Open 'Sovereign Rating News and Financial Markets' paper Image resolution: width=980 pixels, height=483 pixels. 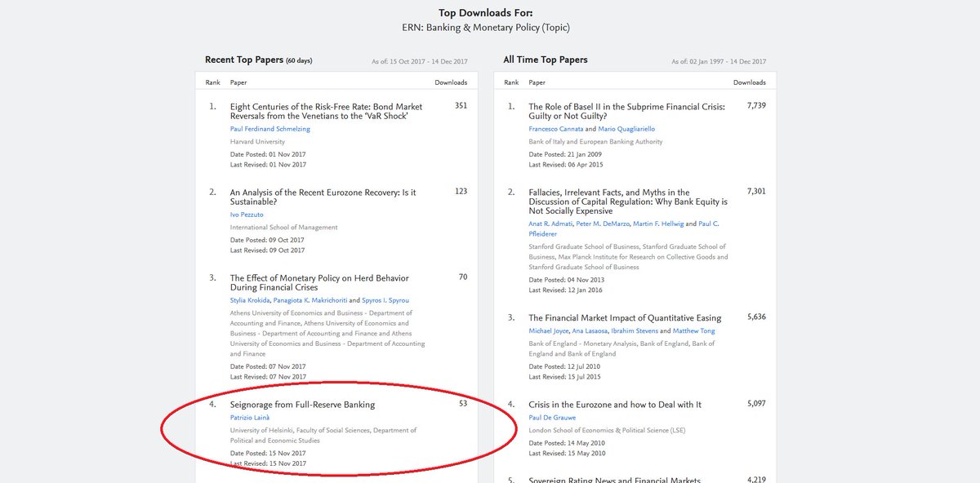coord(614,480)
